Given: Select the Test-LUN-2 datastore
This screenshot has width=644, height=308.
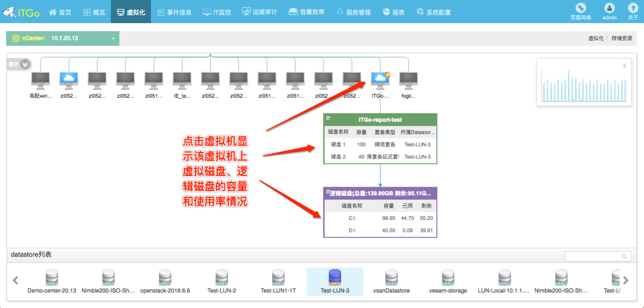Looking at the screenshot, I should pos(222,281).
